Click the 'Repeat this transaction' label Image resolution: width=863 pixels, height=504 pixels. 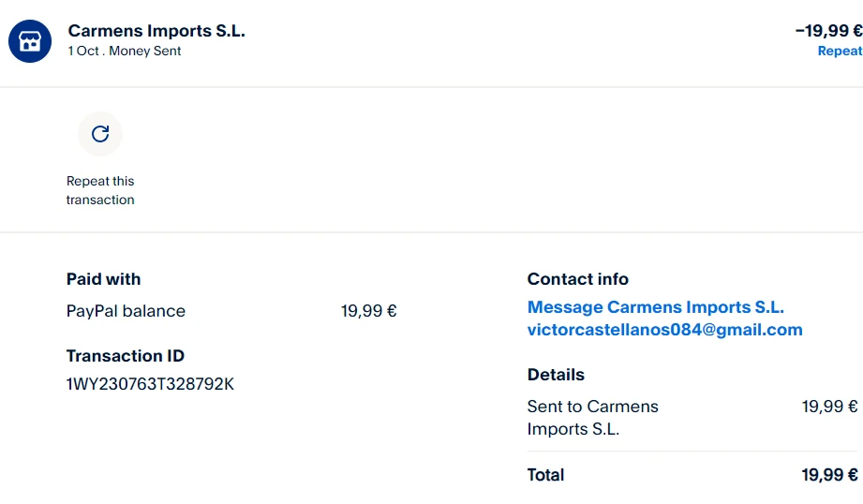[x=100, y=190]
